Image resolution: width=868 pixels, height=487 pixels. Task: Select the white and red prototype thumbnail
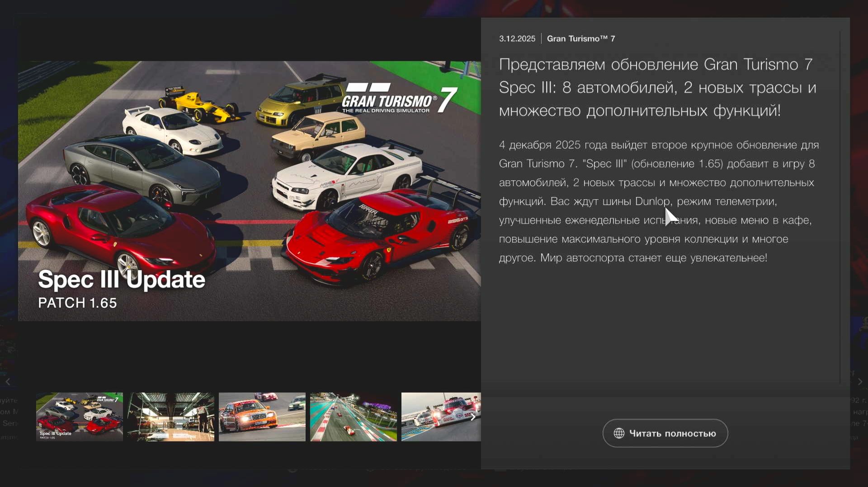coord(441,417)
